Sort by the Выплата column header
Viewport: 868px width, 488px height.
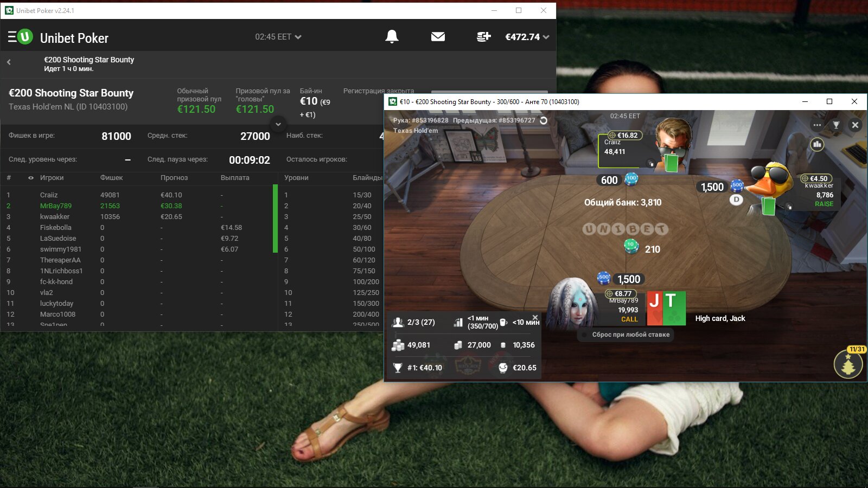(x=235, y=178)
